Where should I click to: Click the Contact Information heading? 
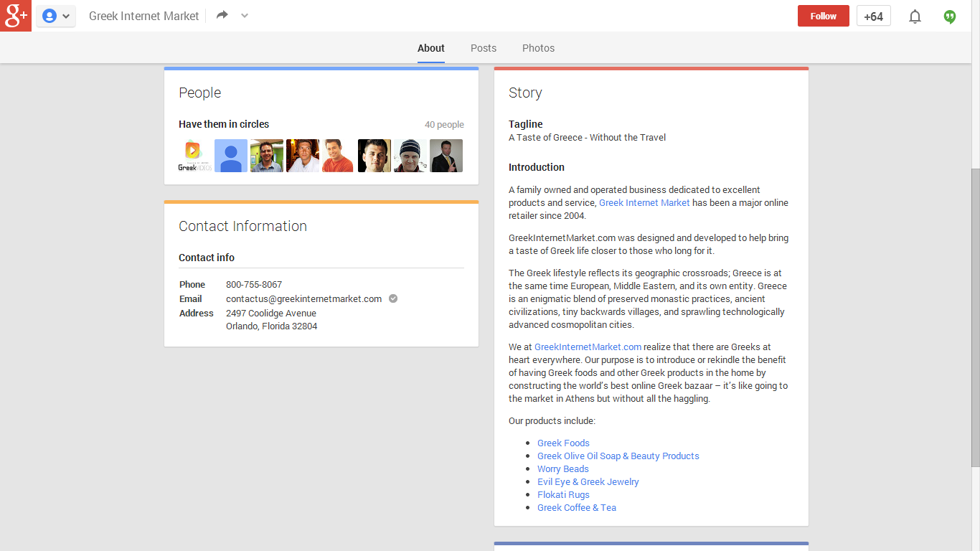point(242,226)
